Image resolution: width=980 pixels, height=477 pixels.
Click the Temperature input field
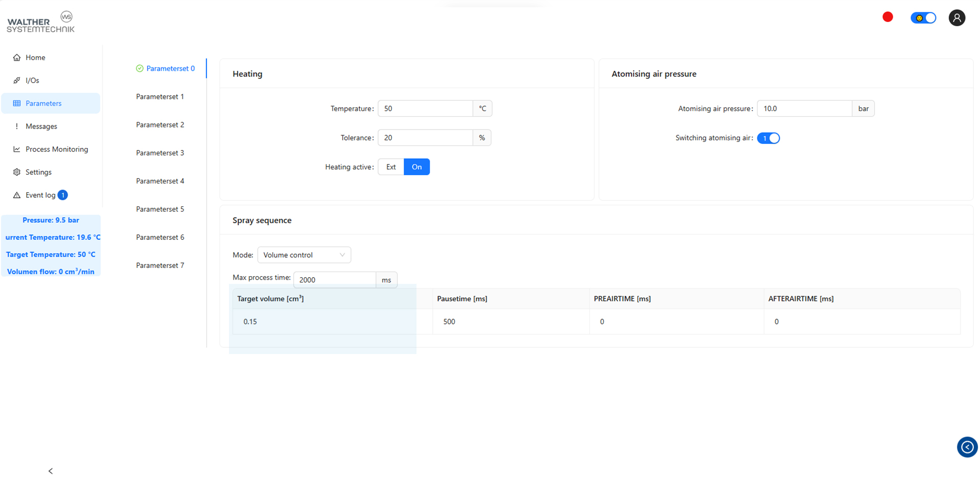click(425, 109)
